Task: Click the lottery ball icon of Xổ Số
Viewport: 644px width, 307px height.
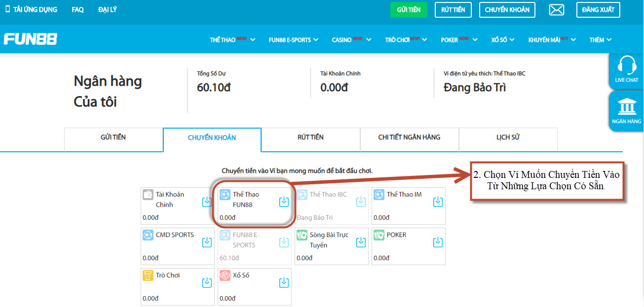Action: tap(225, 275)
